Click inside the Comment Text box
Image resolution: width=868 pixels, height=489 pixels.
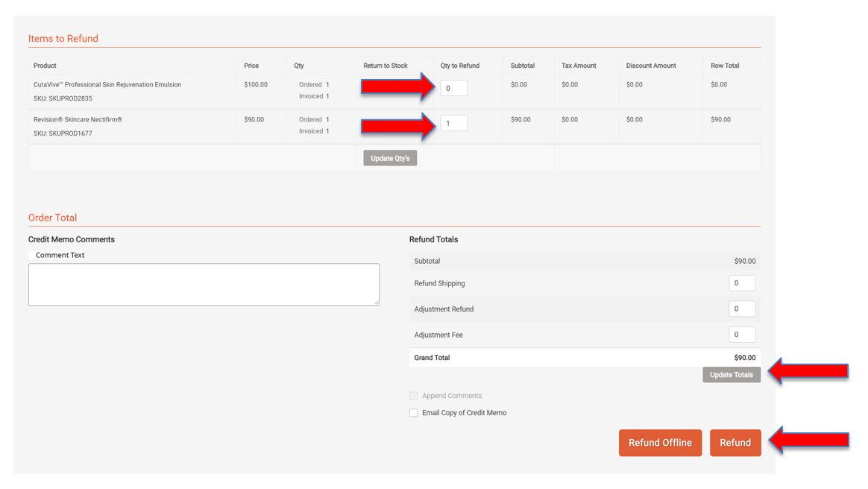coord(204,284)
